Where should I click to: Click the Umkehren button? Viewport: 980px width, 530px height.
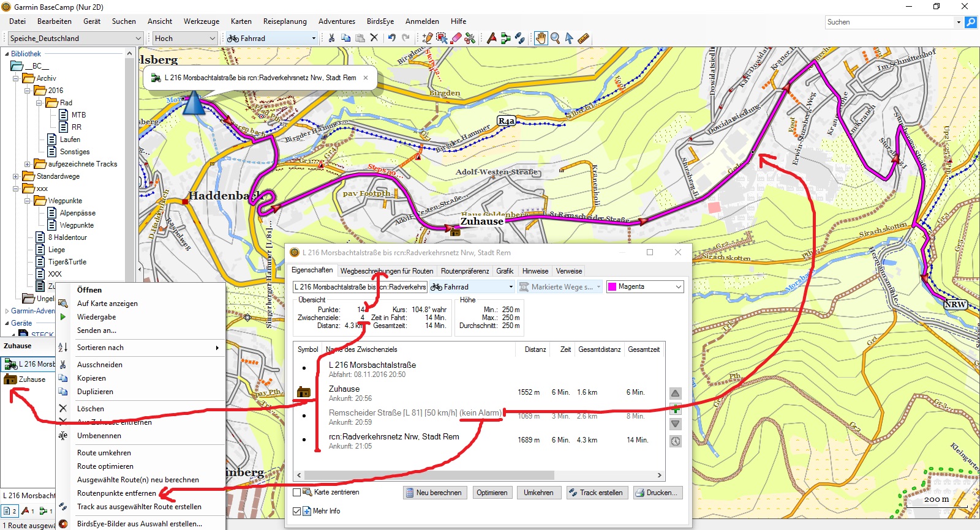[538, 493]
